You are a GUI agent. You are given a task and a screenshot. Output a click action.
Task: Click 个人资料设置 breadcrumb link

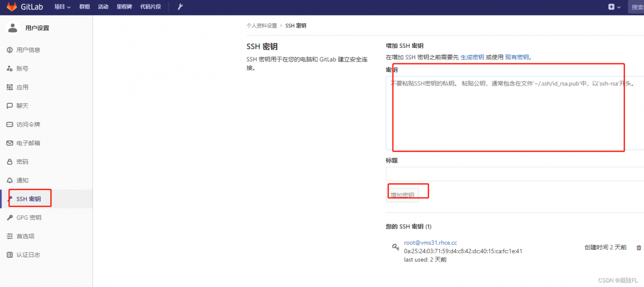(262, 26)
